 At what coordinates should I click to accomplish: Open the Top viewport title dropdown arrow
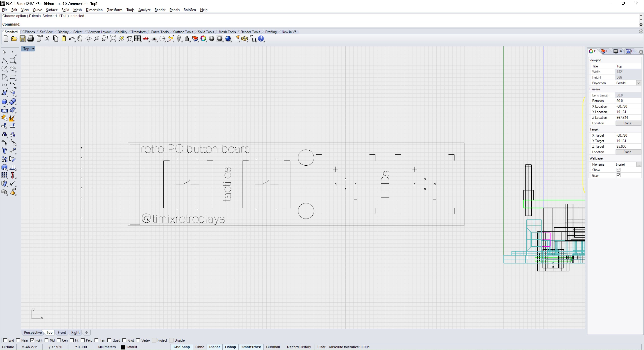(x=33, y=49)
